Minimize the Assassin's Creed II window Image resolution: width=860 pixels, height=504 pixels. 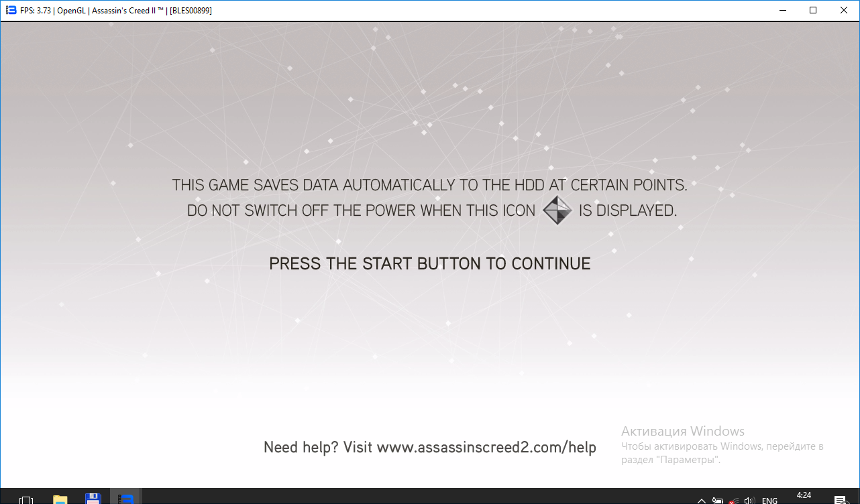(x=782, y=10)
